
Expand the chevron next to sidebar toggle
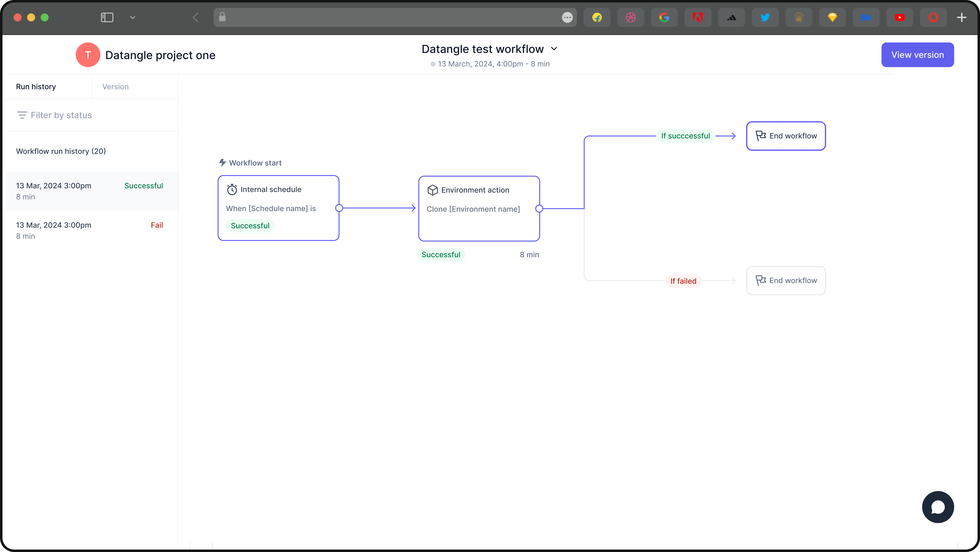coord(132,18)
